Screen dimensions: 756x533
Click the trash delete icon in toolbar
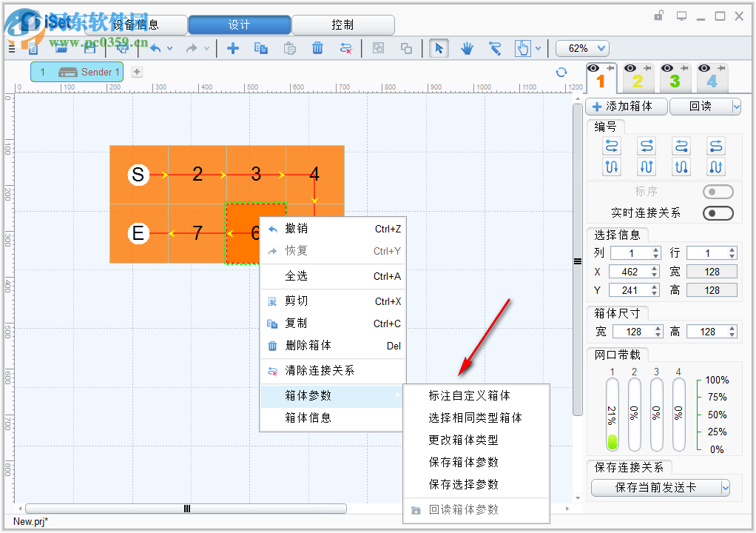[318, 48]
